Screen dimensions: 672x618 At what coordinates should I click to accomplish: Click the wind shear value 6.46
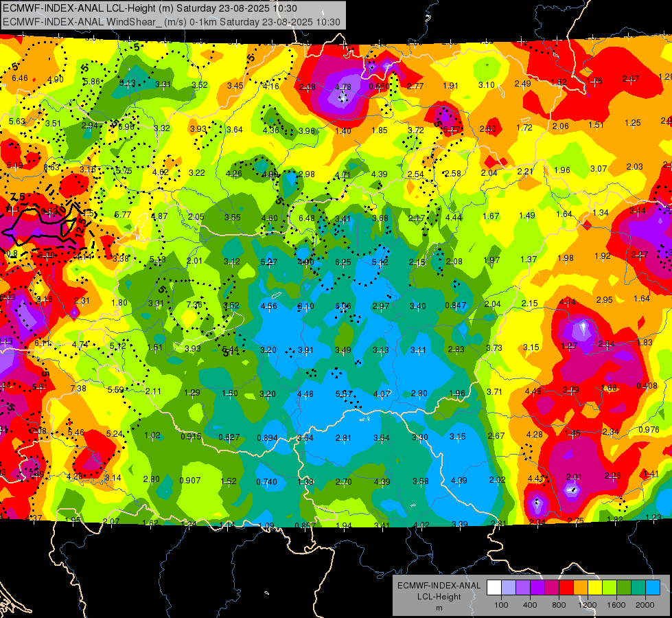coord(20,78)
